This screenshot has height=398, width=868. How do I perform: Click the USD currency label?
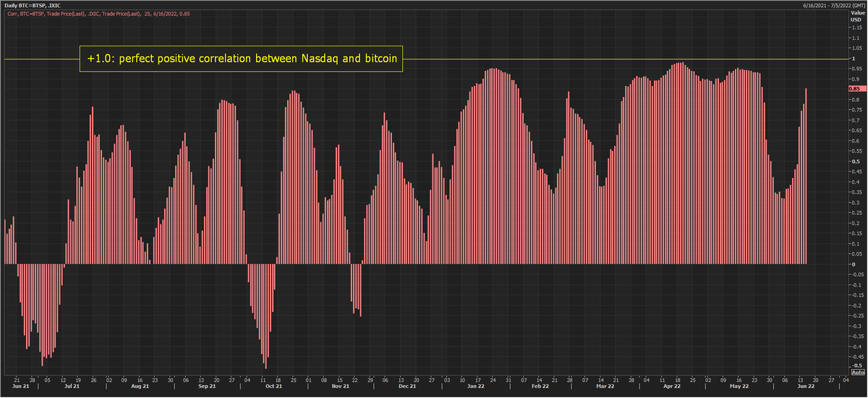856,20
